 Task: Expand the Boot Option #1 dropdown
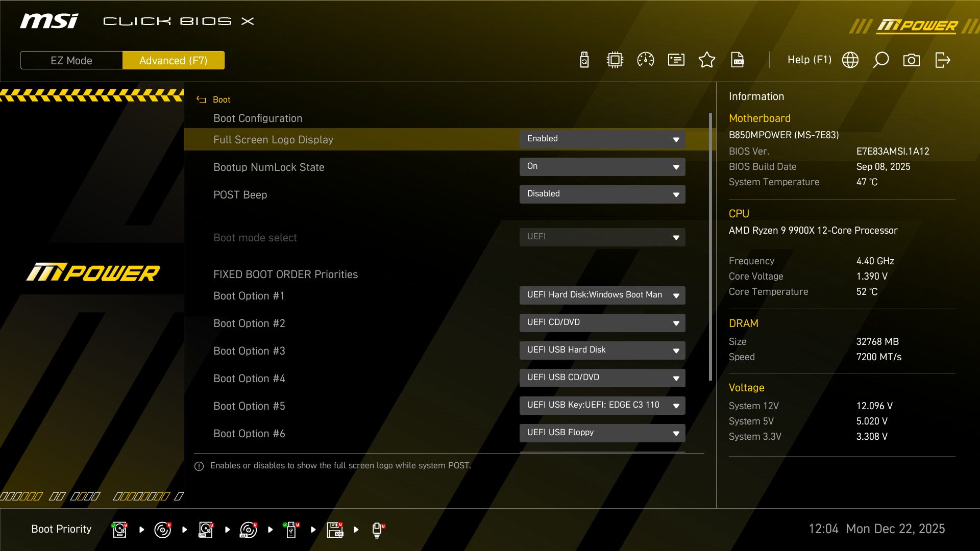(602, 295)
